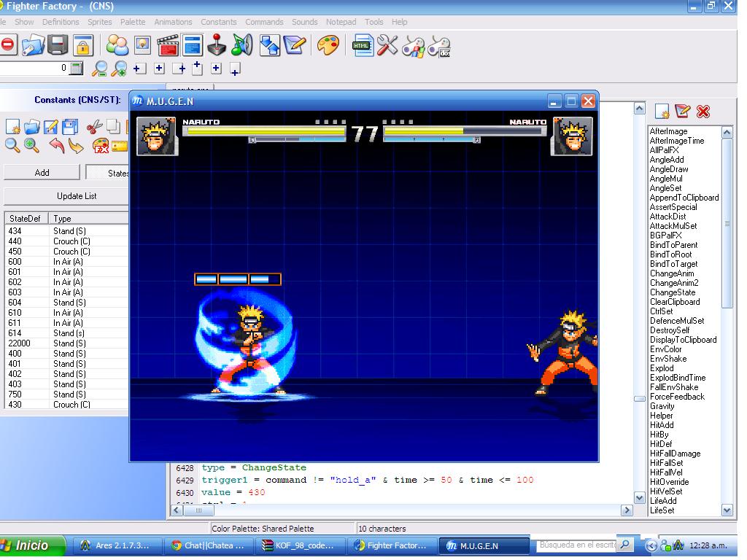This screenshot has width=747, height=560.
Task: Click the edit snippet pencil icon
Action: click(x=683, y=112)
